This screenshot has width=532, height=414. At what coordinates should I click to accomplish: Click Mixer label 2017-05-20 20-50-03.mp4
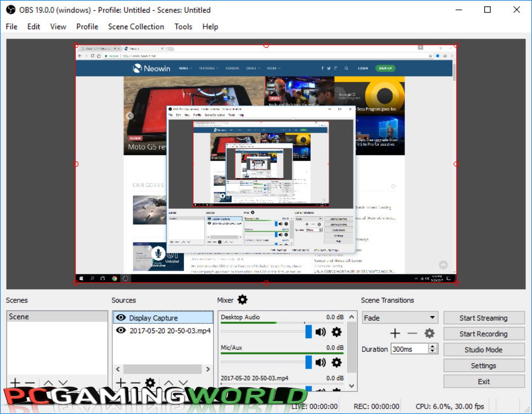254,378
